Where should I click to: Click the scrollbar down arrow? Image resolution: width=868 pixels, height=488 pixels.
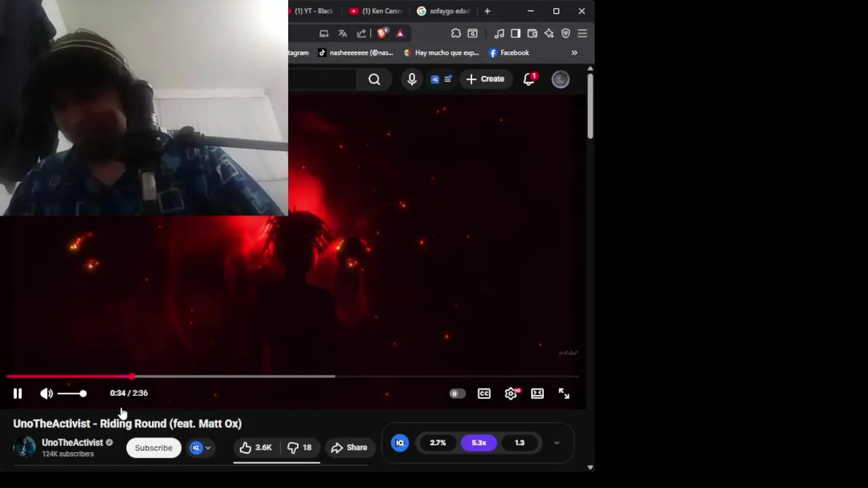[x=591, y=467]
